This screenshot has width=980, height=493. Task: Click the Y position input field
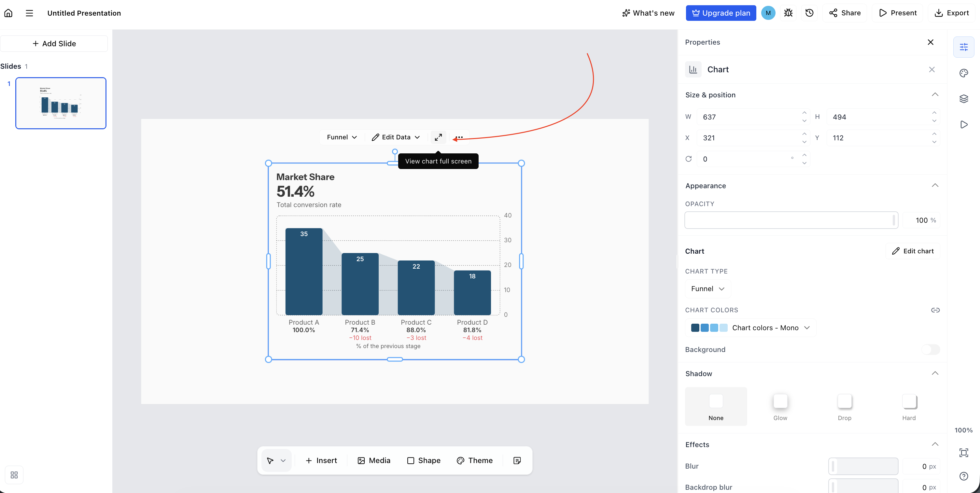tap(883, 138)
